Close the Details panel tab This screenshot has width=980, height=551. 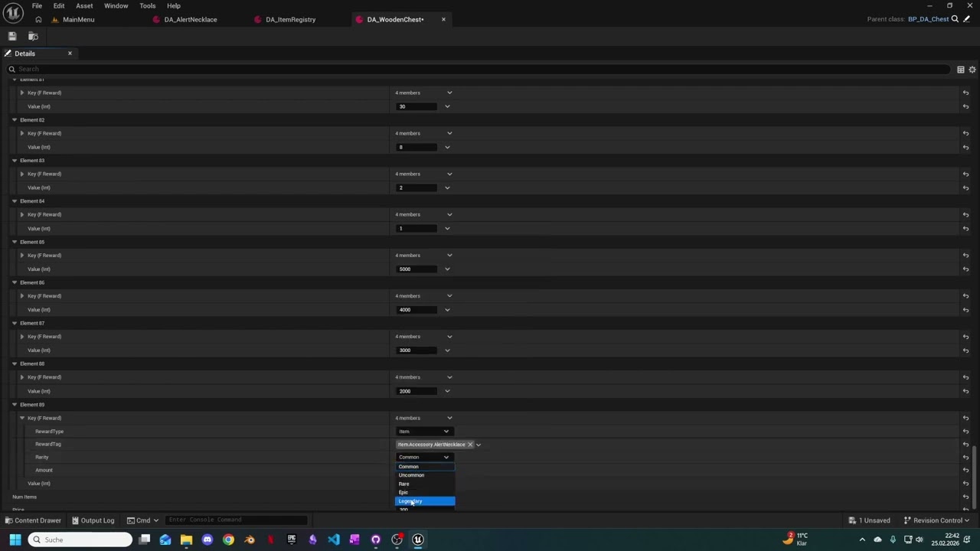click(x=70, y=54)
